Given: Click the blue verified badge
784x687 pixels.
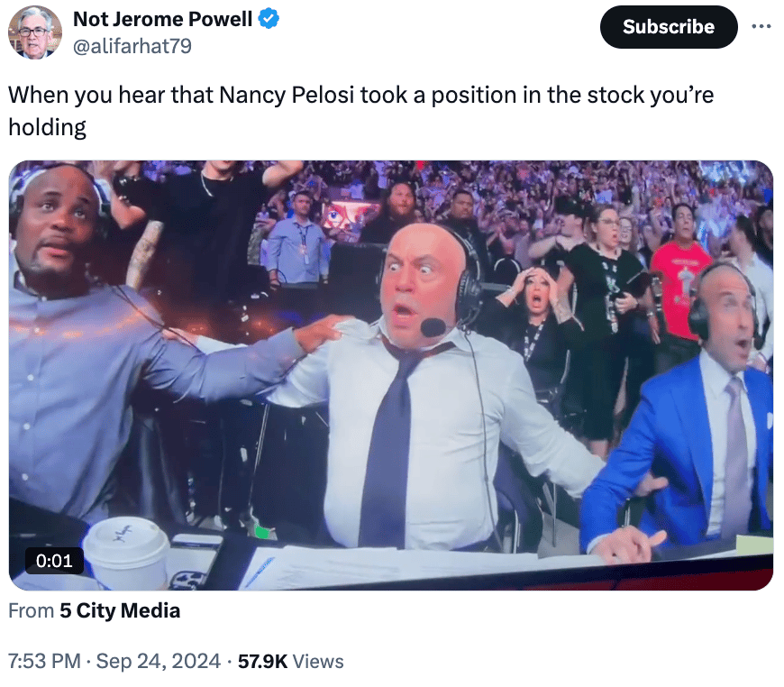Looking at the screenshot, I should pos(269,19).
